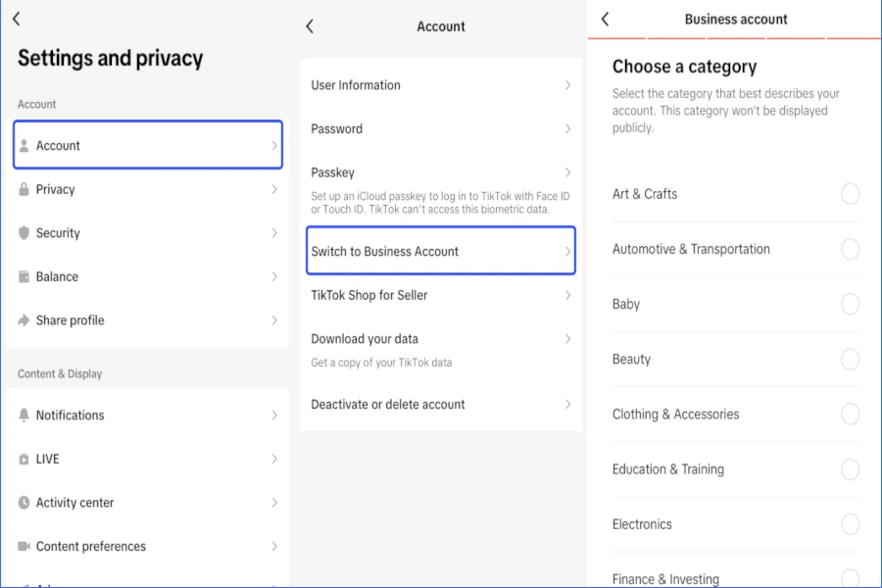Click the camera icon beside Content preferences

pos(24,547)
